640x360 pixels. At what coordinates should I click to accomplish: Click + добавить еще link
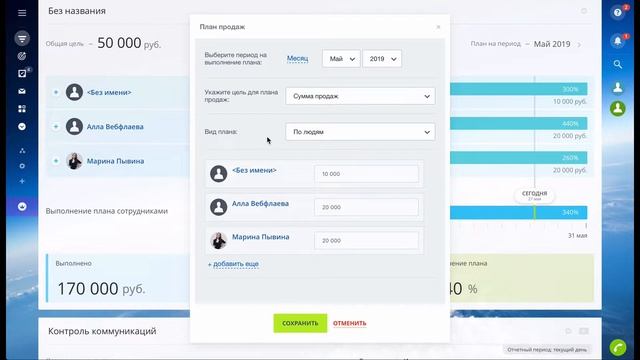[233, 264]
